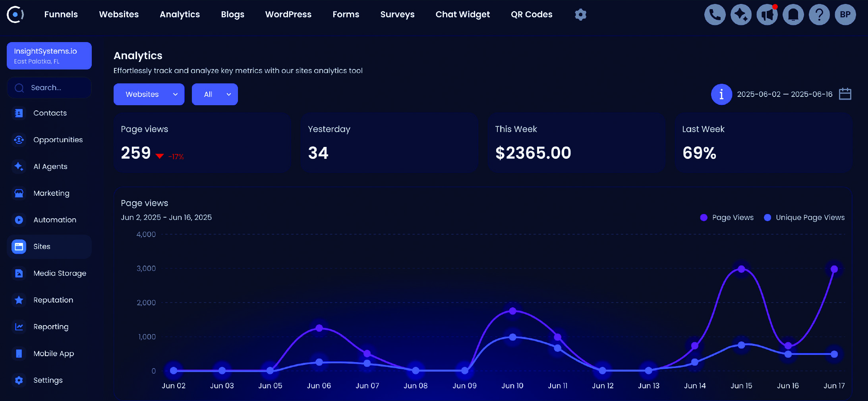Focus the sidebar Search field

49,88
